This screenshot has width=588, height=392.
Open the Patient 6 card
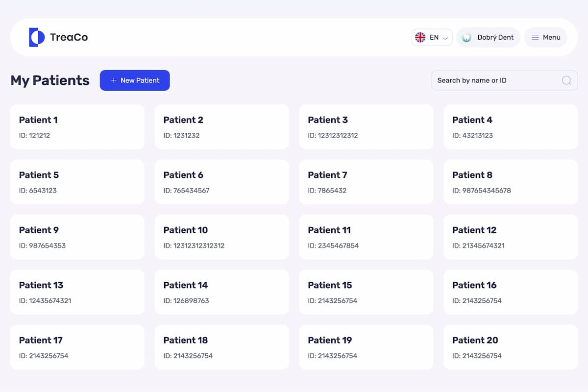coord(221,182)
